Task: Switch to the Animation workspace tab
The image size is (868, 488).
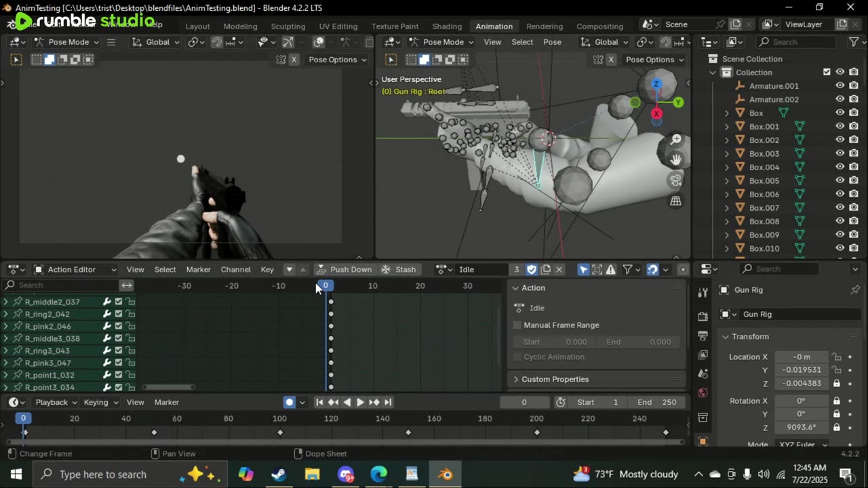Action: coord(494,26)
